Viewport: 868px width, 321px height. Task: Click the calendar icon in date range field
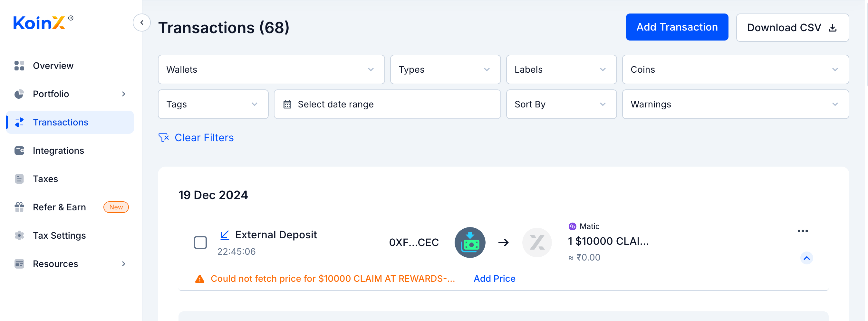pyautogui.click(x=287, y=104)
